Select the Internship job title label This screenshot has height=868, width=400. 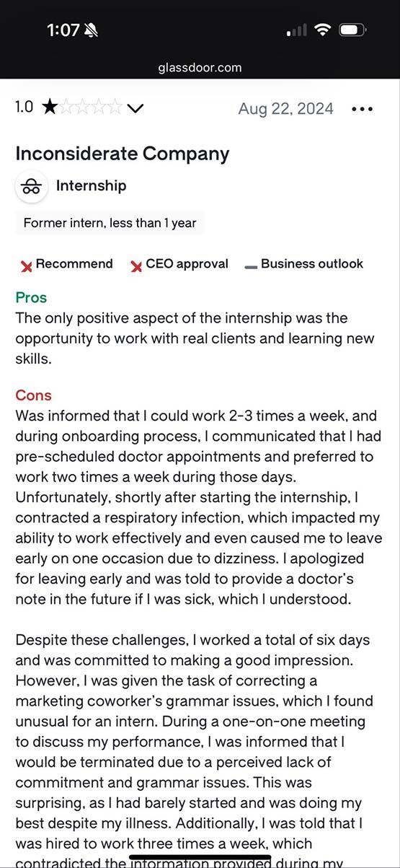92,186
